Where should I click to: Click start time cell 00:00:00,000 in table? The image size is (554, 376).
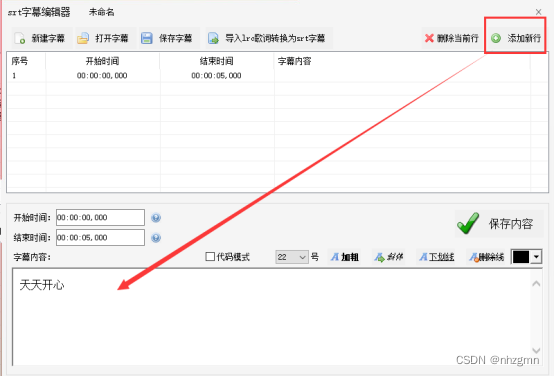(x=102, y=76)
